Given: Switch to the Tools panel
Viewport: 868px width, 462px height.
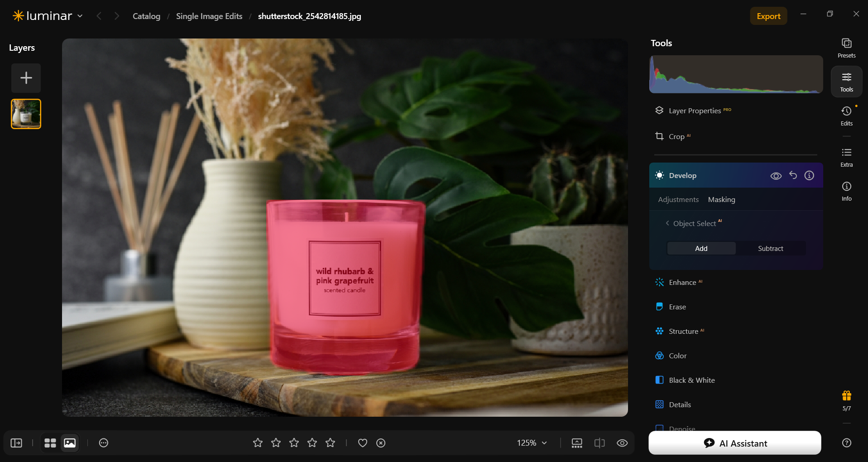Looking at the screenshot, I should (846, 82).
